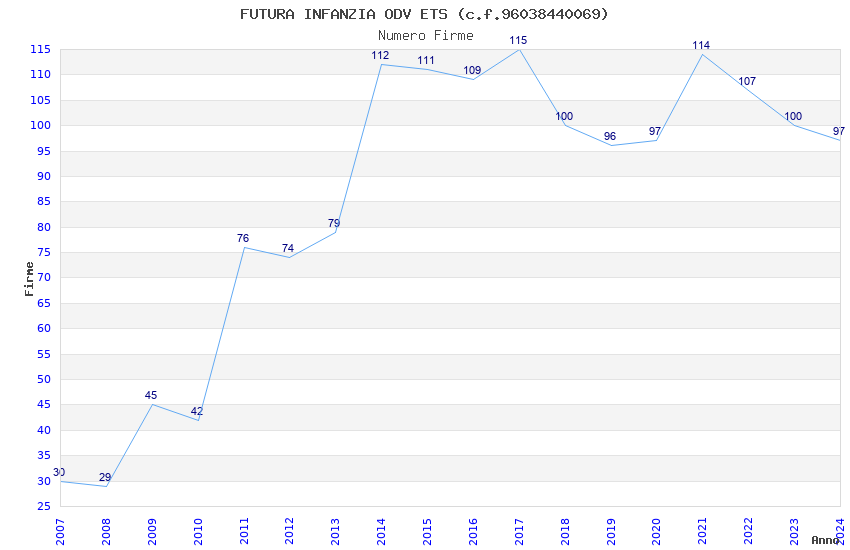This screenshot has width=850, height=550.
Task: Click the y-axis tick label 50
Action: coord(44,379)
